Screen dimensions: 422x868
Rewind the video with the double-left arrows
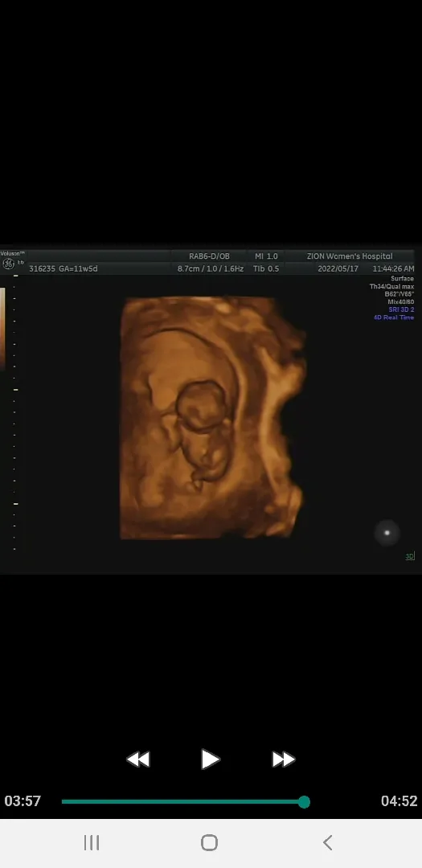click(138, 759)
